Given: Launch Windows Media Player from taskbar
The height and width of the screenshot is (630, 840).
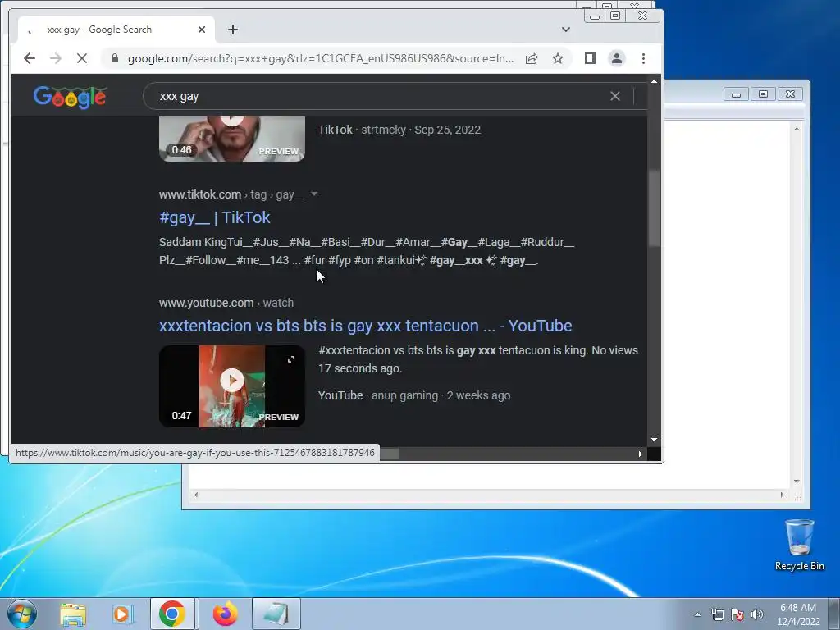Looking at the screenshot, I should pos(123,614).
